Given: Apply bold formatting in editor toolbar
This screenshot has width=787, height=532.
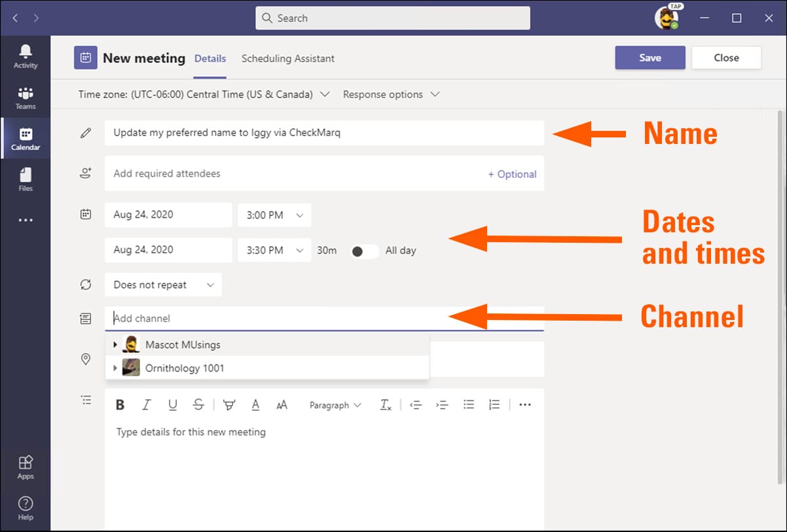Looking at the screenshot, I should click(120, 405).
